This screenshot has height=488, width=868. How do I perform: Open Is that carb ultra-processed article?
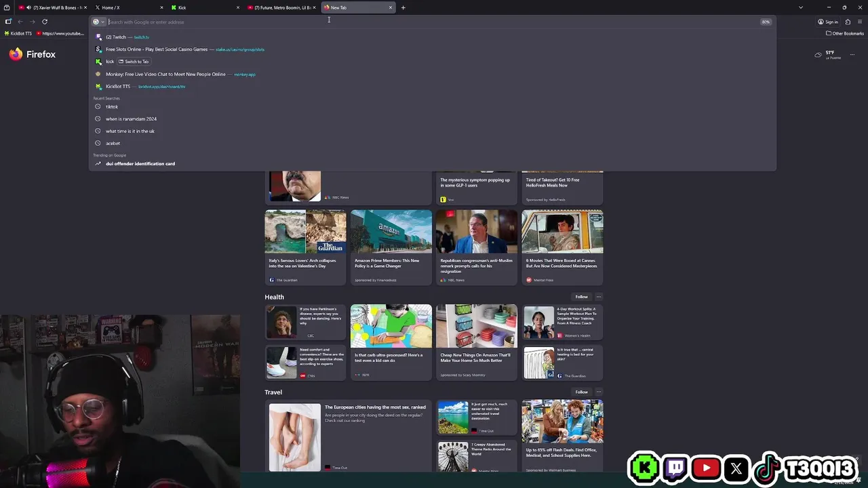pos(391,342)
